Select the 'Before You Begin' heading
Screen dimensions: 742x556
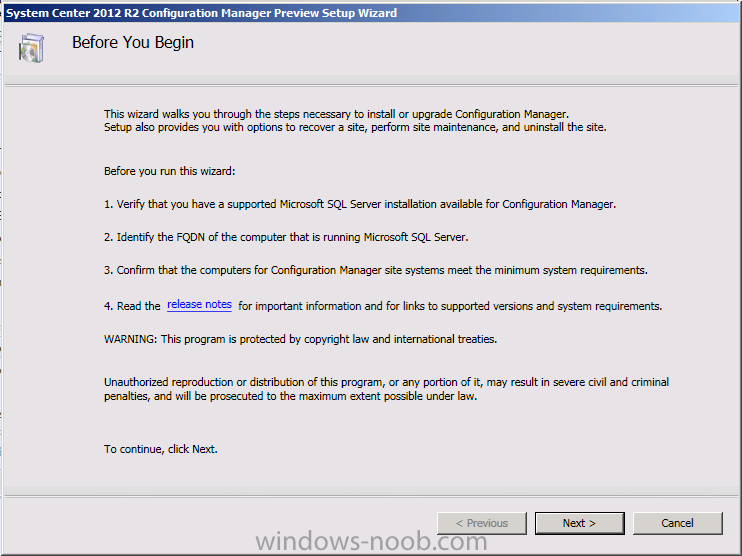(133, 43)
